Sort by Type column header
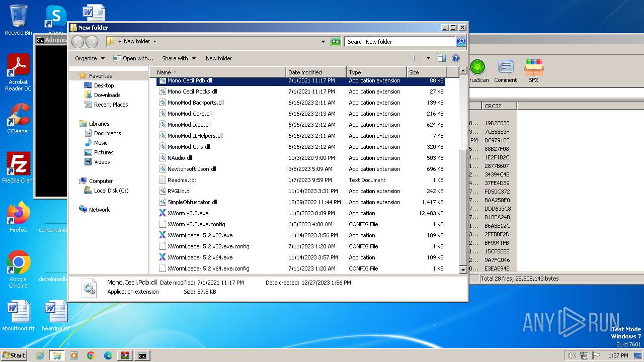The width and height of the screenshot is (644, 362). tap(376, 72)
